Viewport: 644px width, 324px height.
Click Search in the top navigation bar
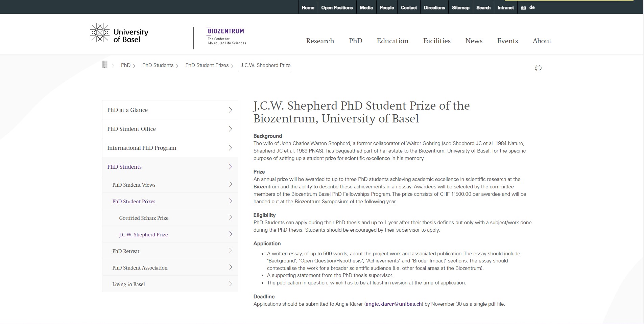click(483, 7)
